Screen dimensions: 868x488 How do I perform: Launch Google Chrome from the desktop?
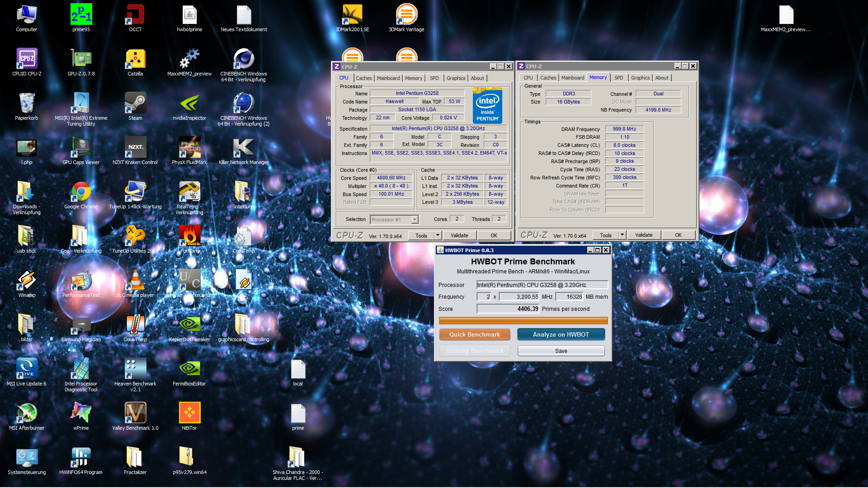tap(81, 195)
